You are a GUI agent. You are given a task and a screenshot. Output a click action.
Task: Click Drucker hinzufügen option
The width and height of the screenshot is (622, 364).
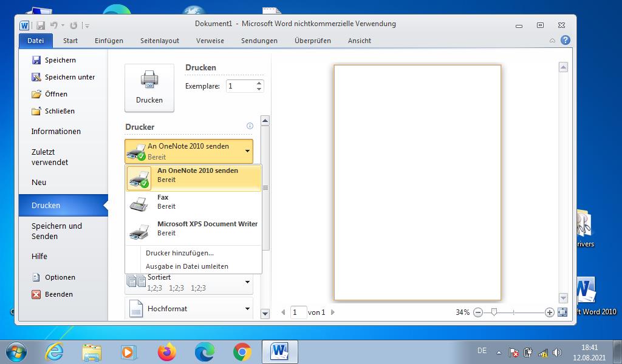[x=180, y=253]
